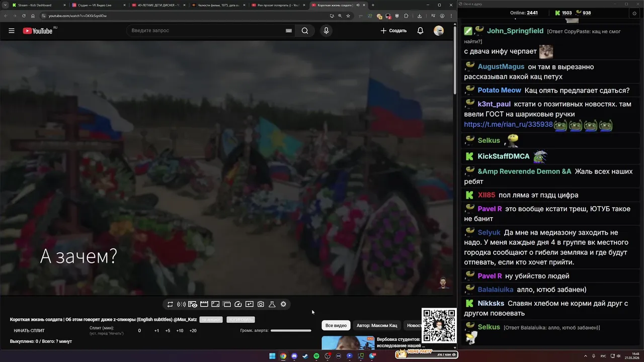Open the Вербовка студентов video thumbnail
This screenshot has width=644, height=362.
coord(348,342)
